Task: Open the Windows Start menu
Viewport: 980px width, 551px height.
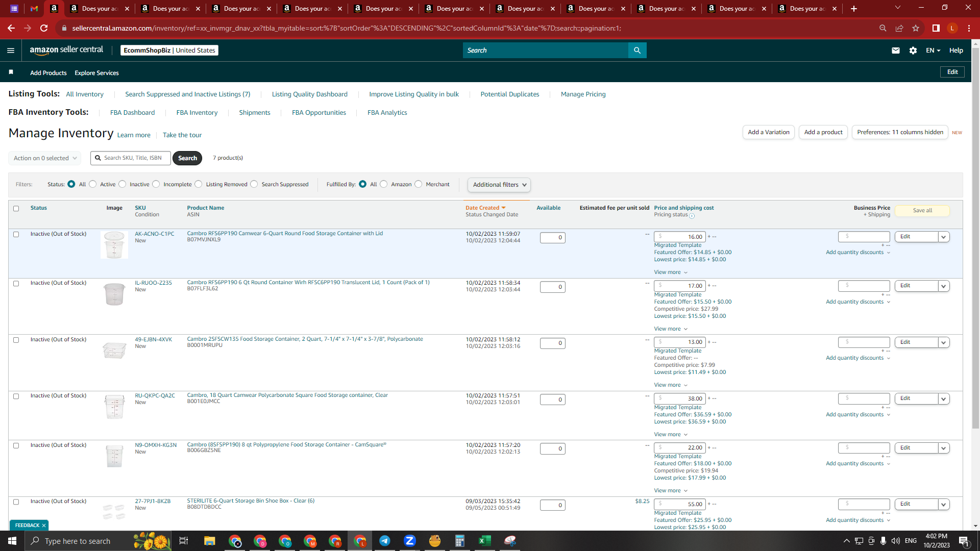Action: [x=12, y=541]
